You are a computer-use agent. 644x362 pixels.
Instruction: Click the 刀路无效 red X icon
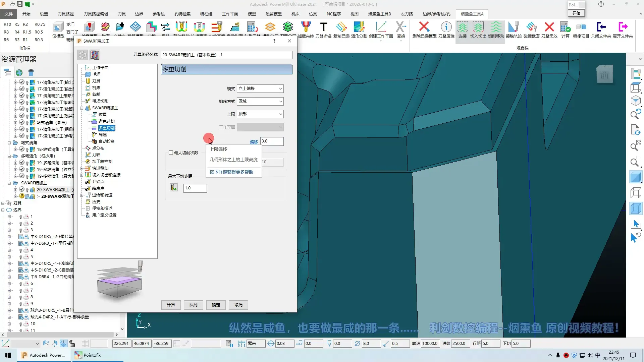point(549,27)
